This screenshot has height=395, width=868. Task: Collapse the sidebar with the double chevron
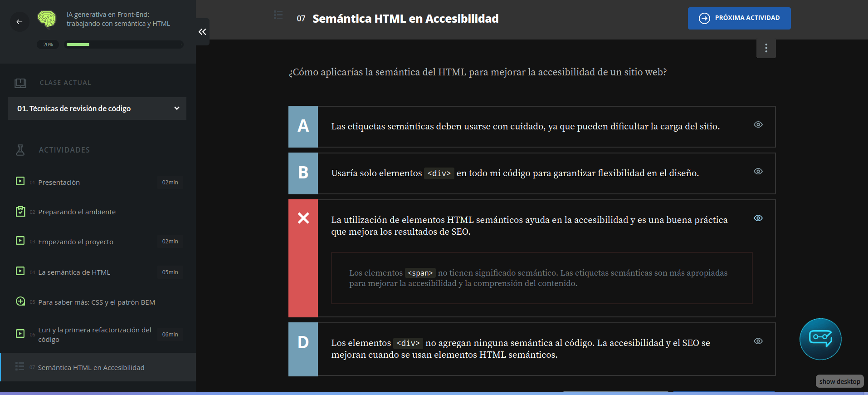[x=202, y=32]
